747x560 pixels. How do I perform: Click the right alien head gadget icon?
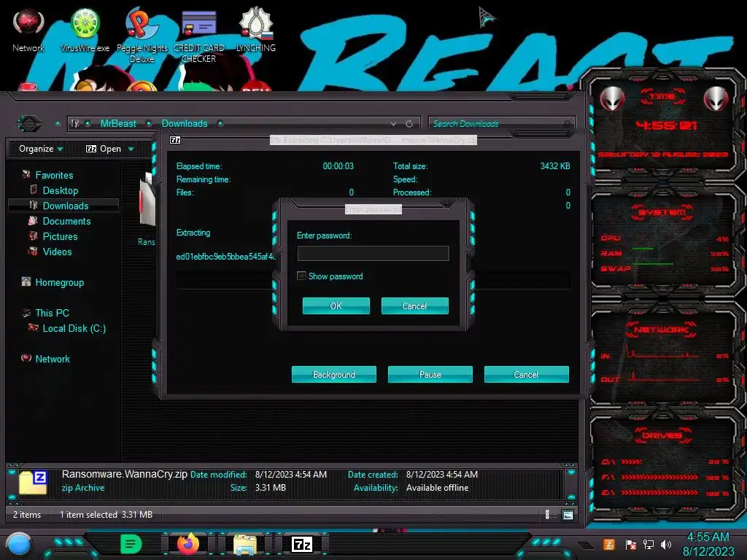716,98
